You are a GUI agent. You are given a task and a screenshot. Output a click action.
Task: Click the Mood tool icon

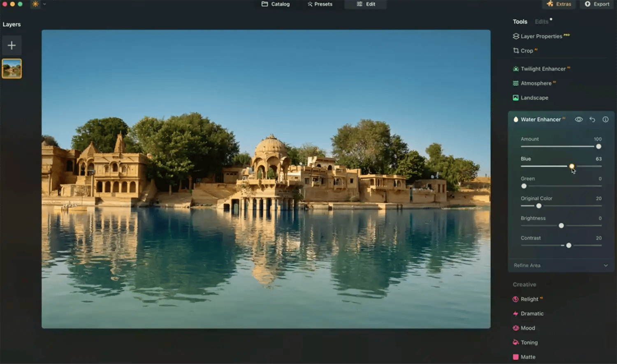click(516, 328)
